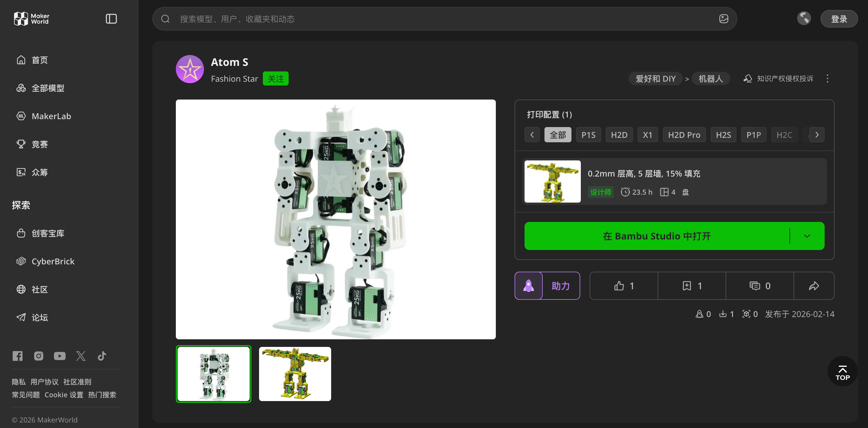
Task: Expand the Bambu Studio open options arrow
Action: [807, 236]
